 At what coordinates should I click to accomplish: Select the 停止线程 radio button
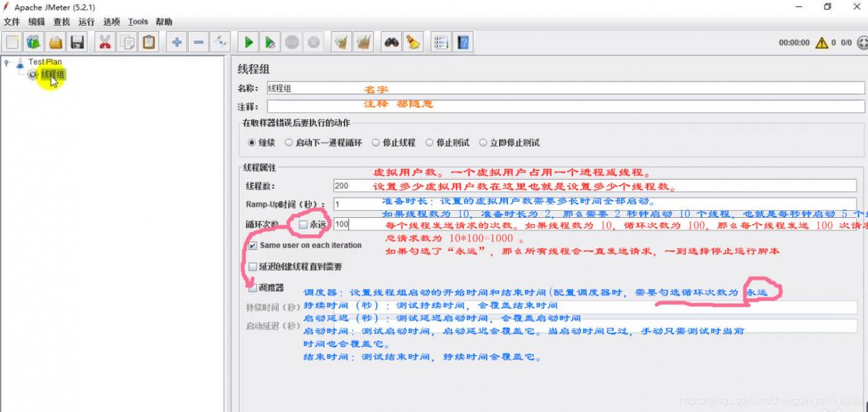pyautogui.click(x=376, y=143)
